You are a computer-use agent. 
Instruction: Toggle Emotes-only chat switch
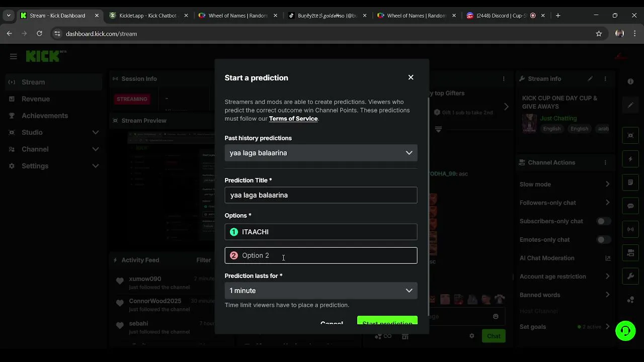click(603, 240)
